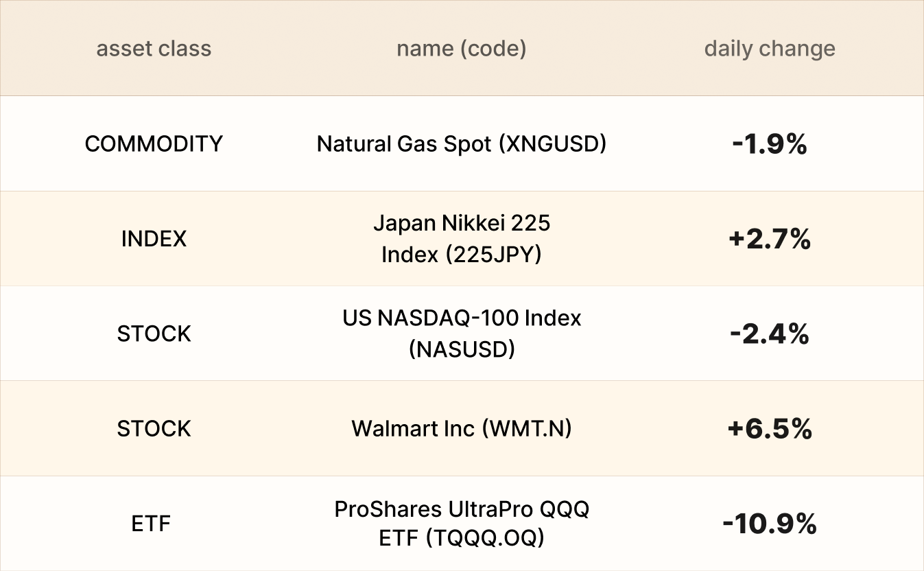Screen dimensions: 924x571
Task: Click the +6.5% daily change value
Action: tap(769, 429)
